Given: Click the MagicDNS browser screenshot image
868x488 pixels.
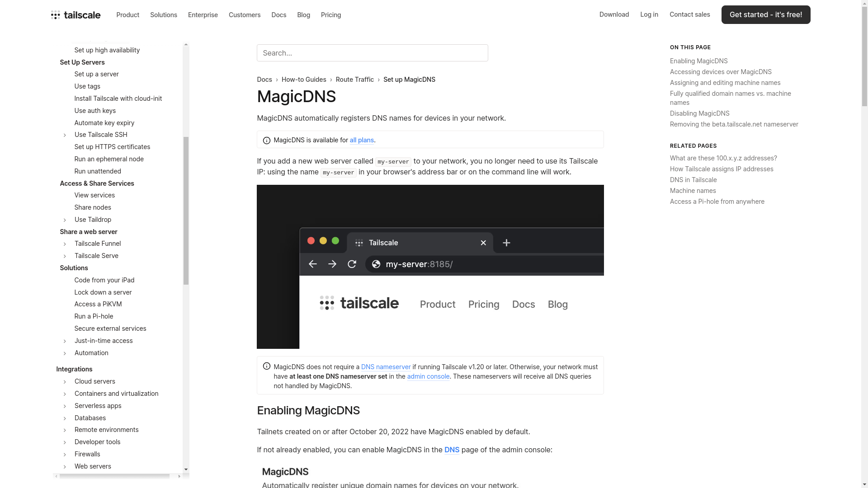Looking at the screenshot, I should tap(430, 267).
